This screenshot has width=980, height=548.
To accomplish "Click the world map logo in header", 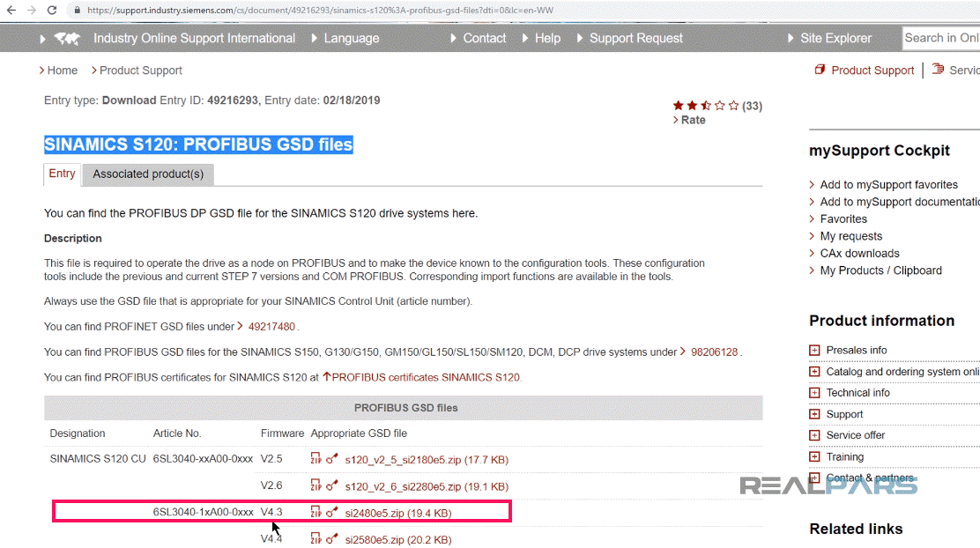I will tap(67, 39).
